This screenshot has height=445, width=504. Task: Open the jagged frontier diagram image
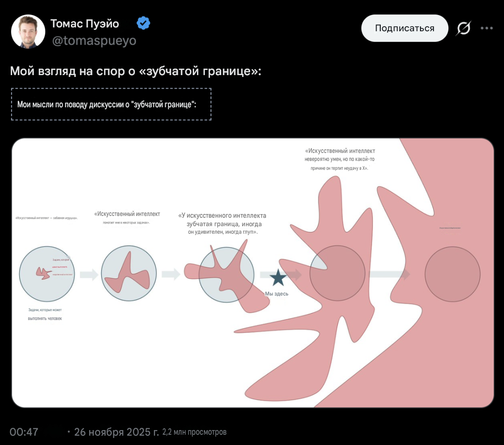click(x=252, y=273)
